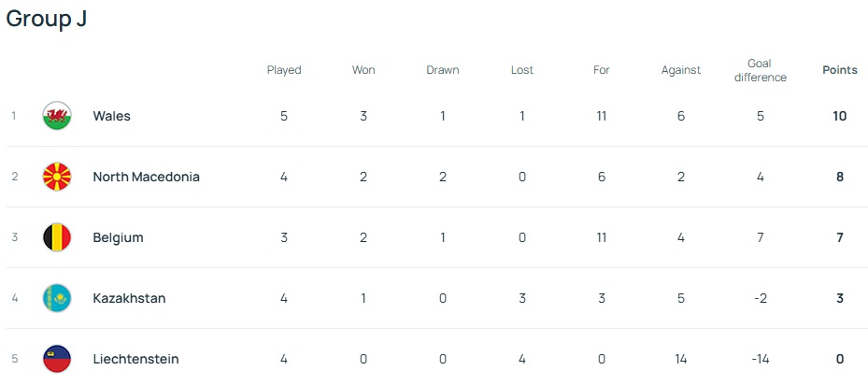Viewport: 868px width, 385px height.
Task: Click the Goal difference column header
Action: [x=760, y=70]
